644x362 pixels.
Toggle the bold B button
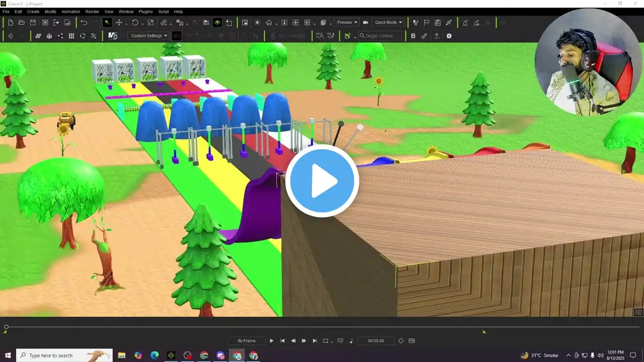point(413,36)
